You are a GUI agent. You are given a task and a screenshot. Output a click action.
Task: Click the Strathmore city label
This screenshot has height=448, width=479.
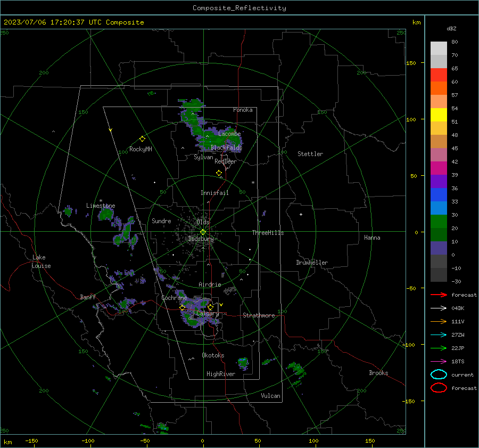coord(259,315)
